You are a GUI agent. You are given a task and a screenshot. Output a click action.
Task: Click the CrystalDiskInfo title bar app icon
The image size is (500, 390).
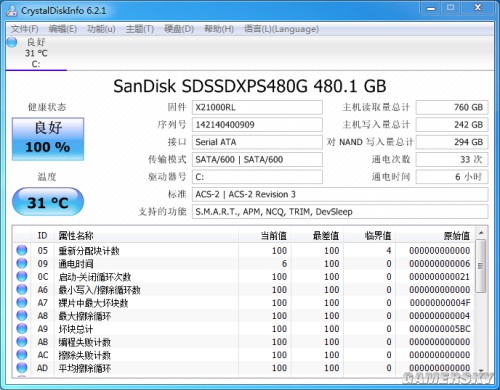12,11
